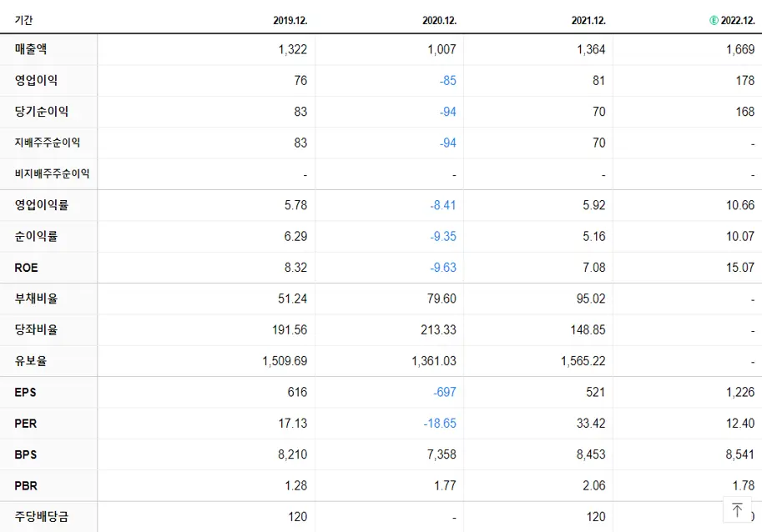Click the ROE row label
Screen dimensions: 762x532
click(26, 268)
